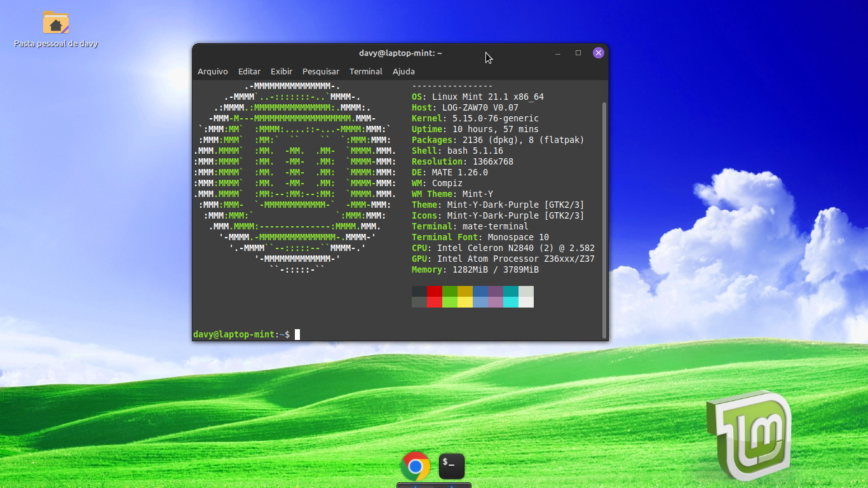Click the Kernel value 5.15.0-76-generic
The height and width of the screenshot is (488, 868).
click(x=496, y=119)
